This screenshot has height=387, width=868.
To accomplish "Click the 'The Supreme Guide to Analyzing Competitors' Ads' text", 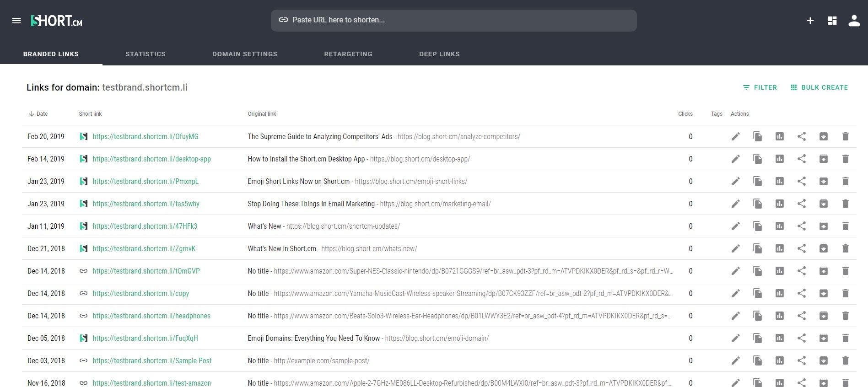I will point(320,136).
